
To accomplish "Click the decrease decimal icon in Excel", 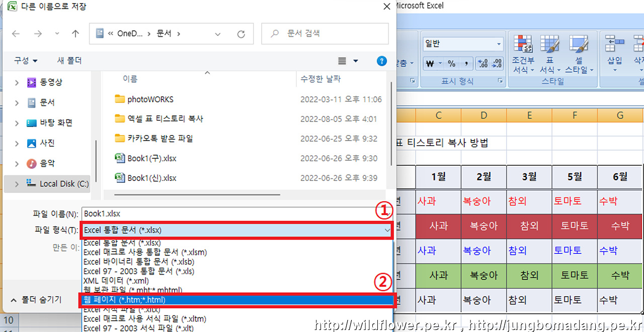I will coord(497,63).
